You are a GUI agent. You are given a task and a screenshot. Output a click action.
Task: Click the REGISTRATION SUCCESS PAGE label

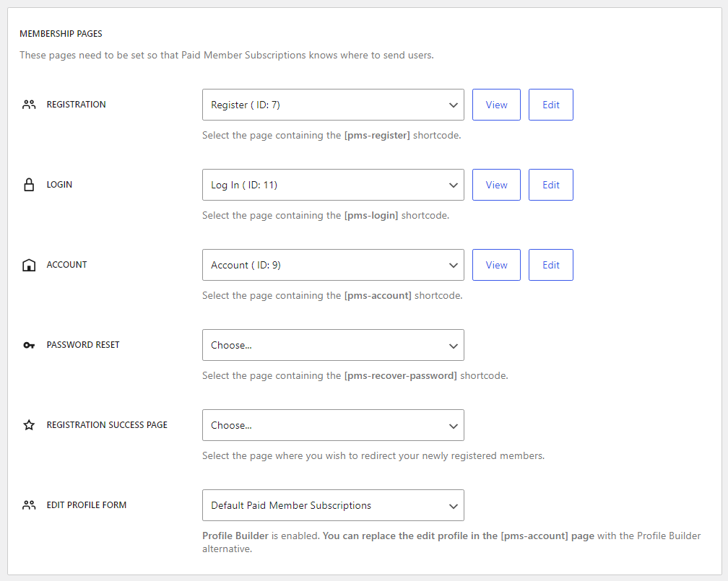click(107, 425)
